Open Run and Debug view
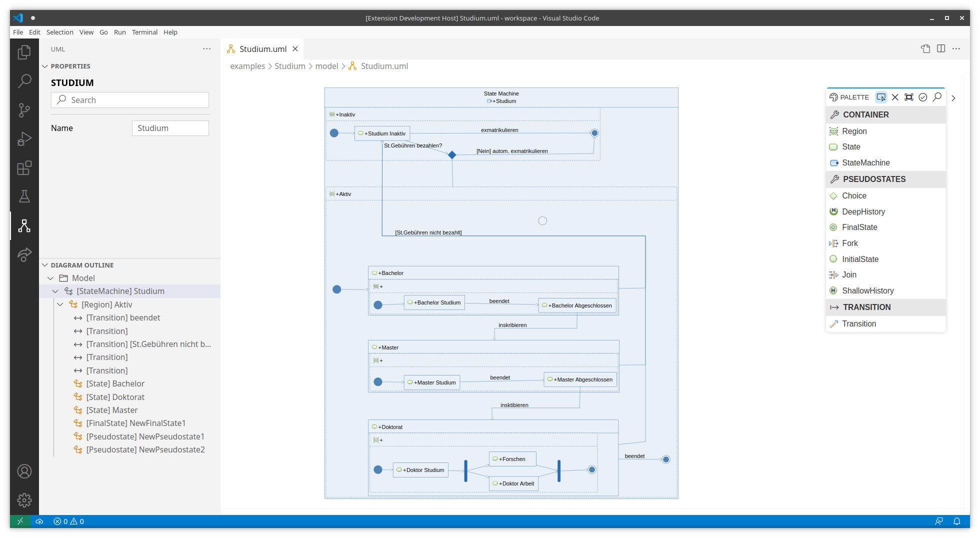 pos(24,139)
